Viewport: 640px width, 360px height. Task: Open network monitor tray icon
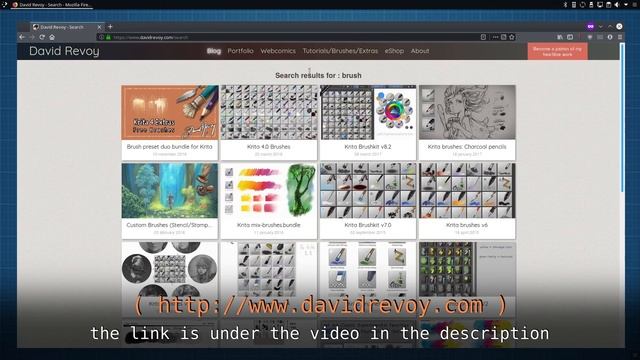pos(600,4)
